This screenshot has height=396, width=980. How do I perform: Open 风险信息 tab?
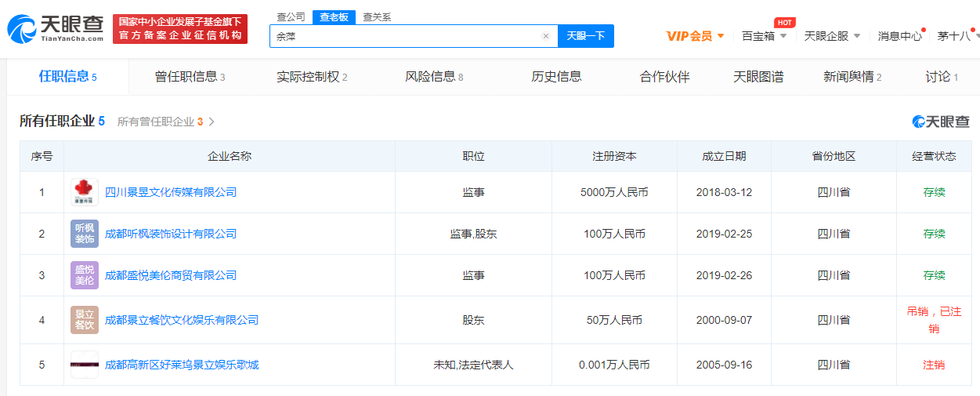(434, 76)
